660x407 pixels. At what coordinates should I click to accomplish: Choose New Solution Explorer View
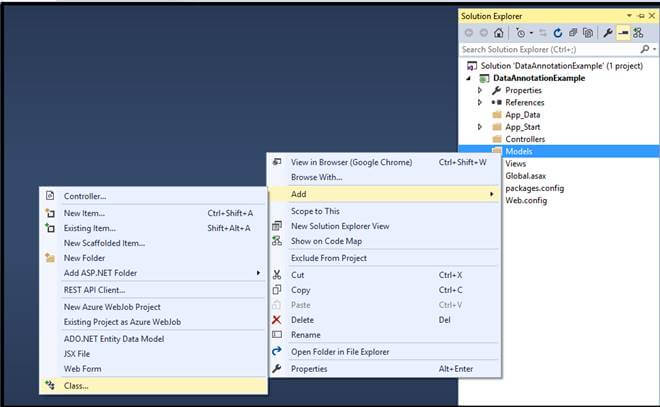tap(384, 226)
